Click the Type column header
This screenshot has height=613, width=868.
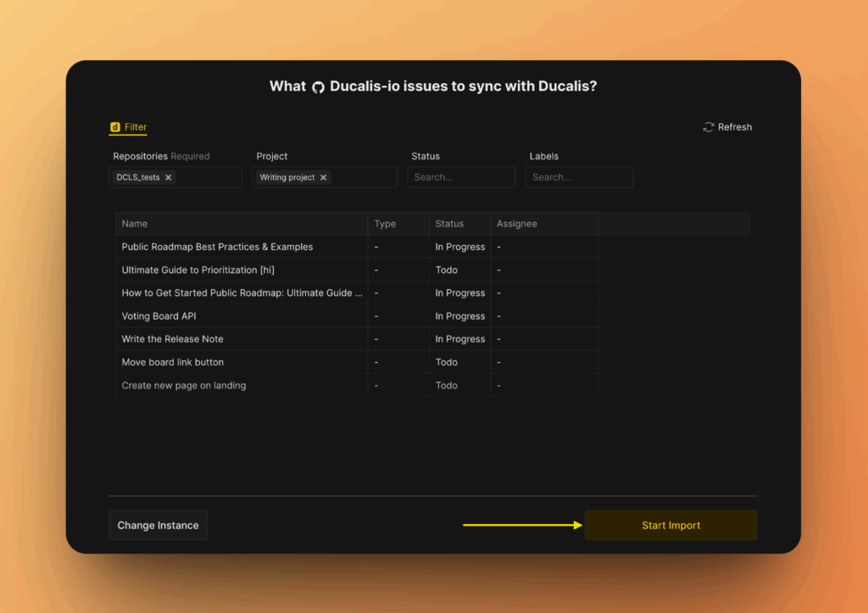click(x=385, y=224)
